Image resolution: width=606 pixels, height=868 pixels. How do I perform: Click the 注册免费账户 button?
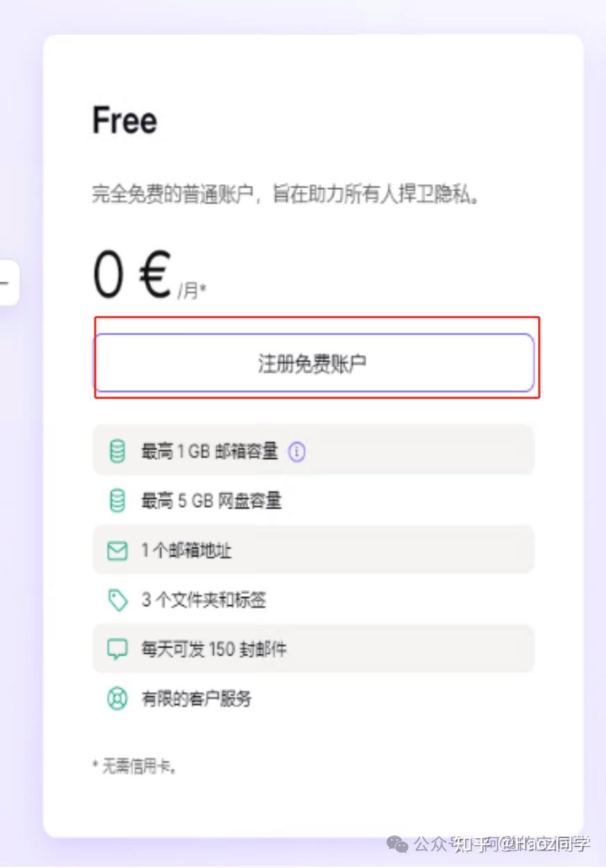pyautogui.click(x=313, y=362)
